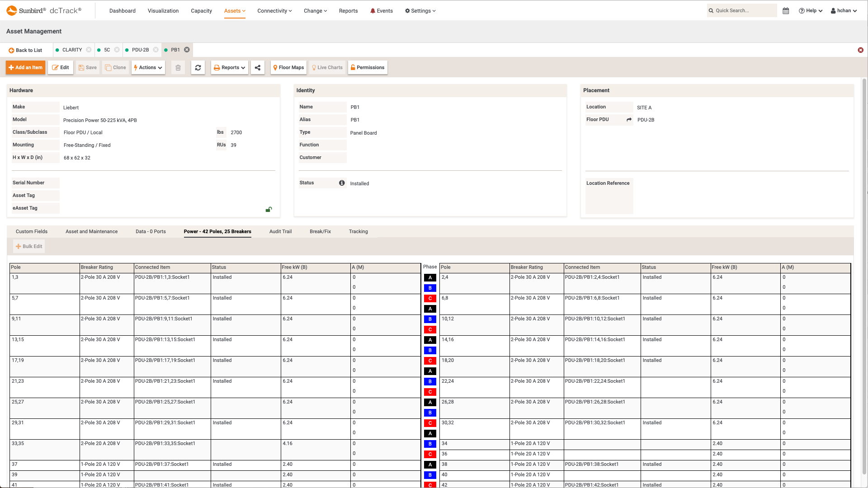
Task: Click the Status info circle icon
Action: (342, 183)
